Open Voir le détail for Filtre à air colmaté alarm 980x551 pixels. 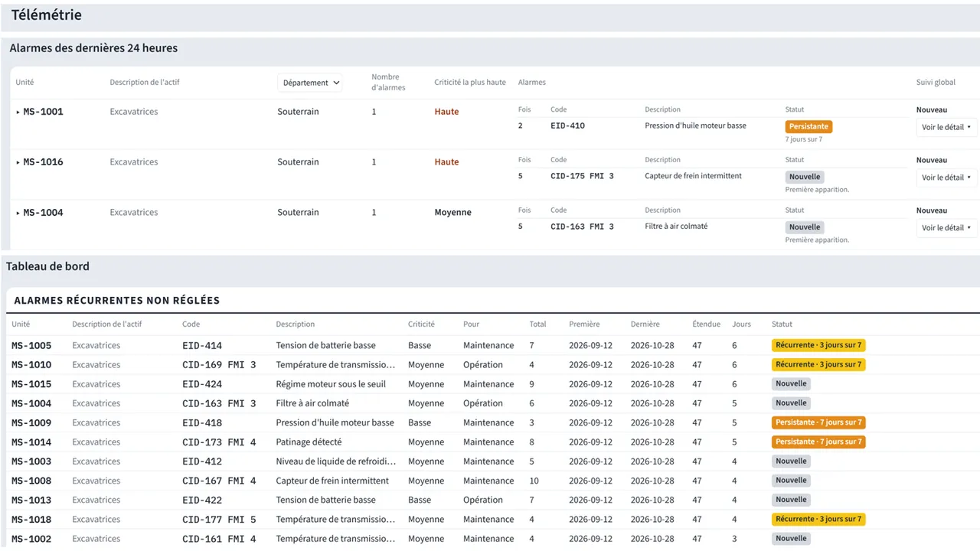[946, 228]
